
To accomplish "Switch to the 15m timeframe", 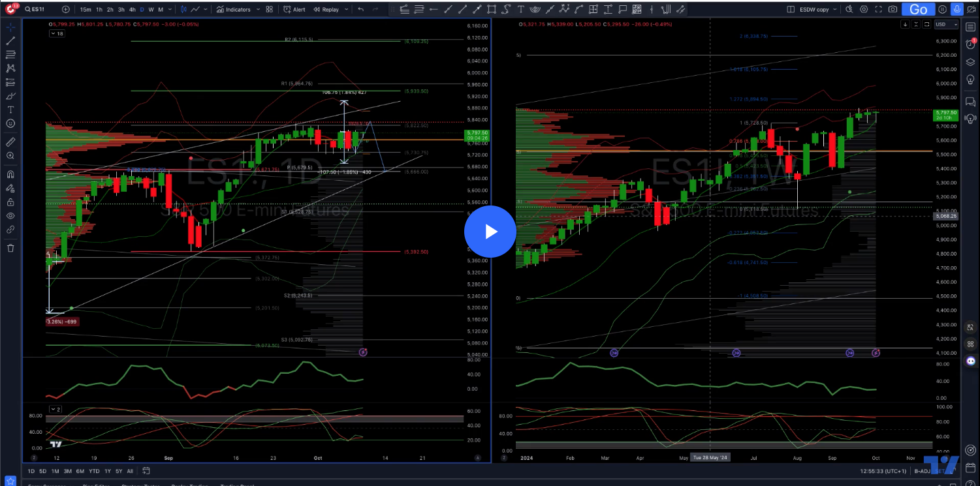I will pos(86,9).
